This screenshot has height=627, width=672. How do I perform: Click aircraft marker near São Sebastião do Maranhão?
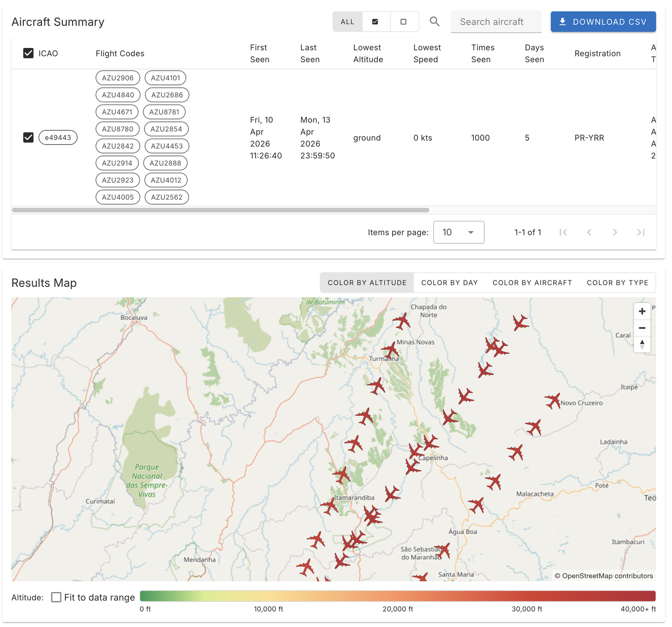(x=443, y=550)
